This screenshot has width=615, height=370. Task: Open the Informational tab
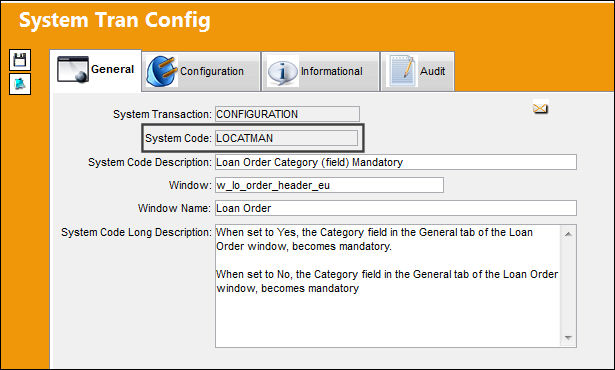[320, 71]
